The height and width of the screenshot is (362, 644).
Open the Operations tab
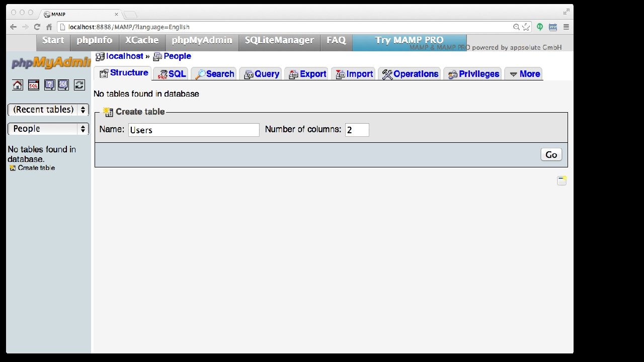pyautogui.click(x=410, y=74)
